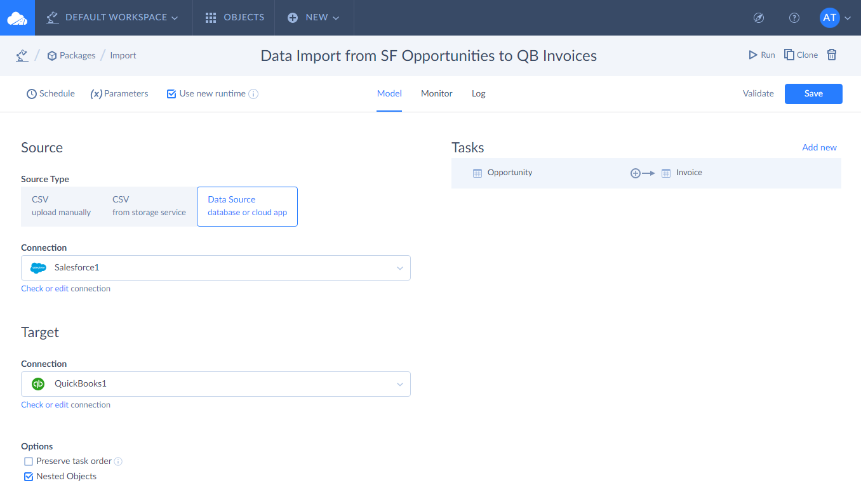Expand the New menu
861x504 pixels.
314,18
